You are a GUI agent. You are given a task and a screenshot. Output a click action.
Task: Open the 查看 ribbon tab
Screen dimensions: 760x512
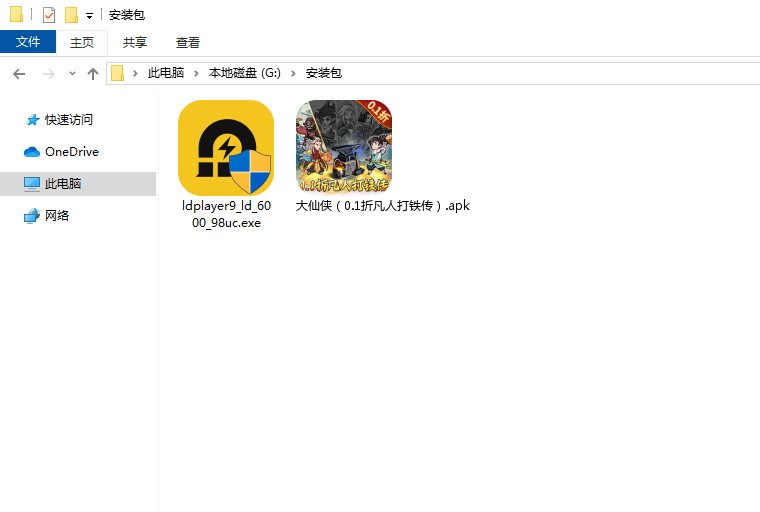coord(188,42)
